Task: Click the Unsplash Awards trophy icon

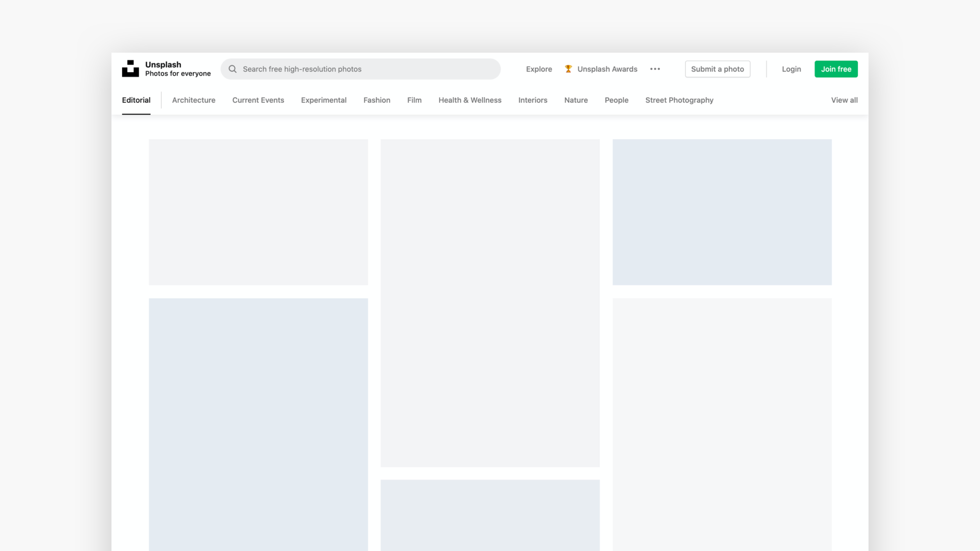Action: click(x=568, y=69)
